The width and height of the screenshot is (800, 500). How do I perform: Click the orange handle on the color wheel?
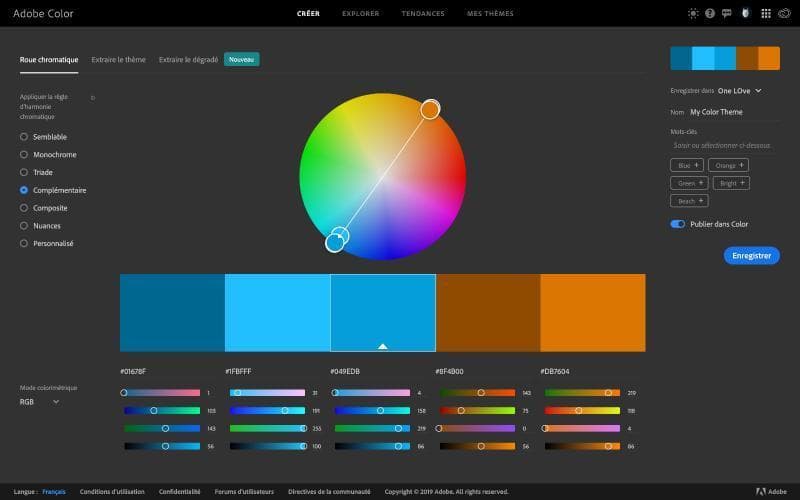pyautogui.click(x=430, y=110)
